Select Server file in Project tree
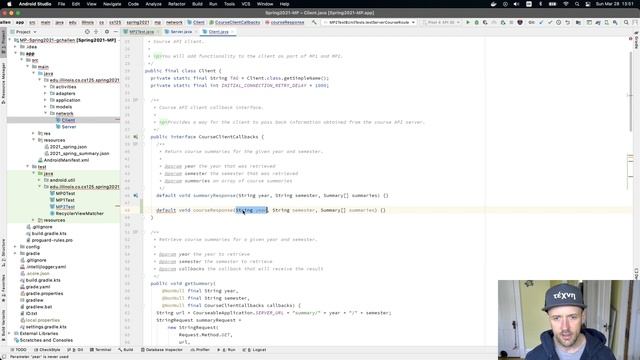Image resolution: width=640 pixels, height=360 pixels. [x=69, y=127]
